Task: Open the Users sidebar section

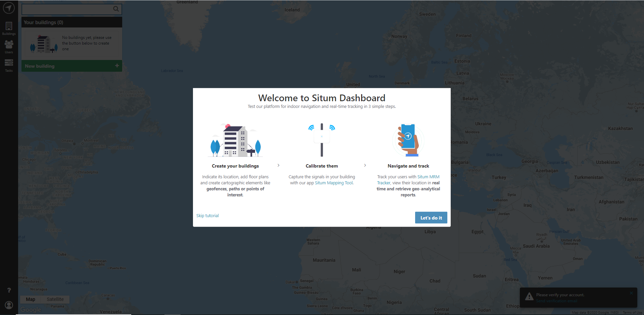Action: pos(9,47)
